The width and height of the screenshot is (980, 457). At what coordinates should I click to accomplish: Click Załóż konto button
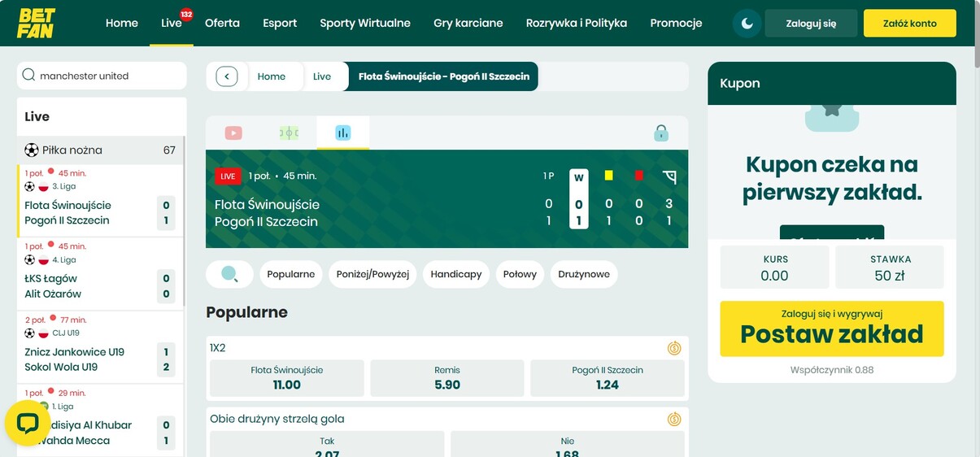pos(910,24)
